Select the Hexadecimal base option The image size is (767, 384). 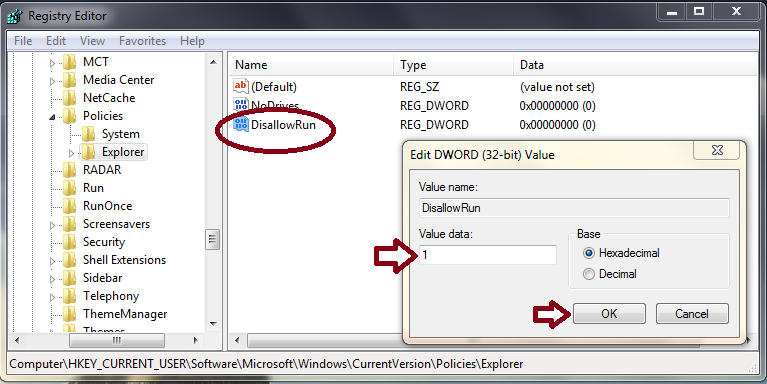pos(589,253)
